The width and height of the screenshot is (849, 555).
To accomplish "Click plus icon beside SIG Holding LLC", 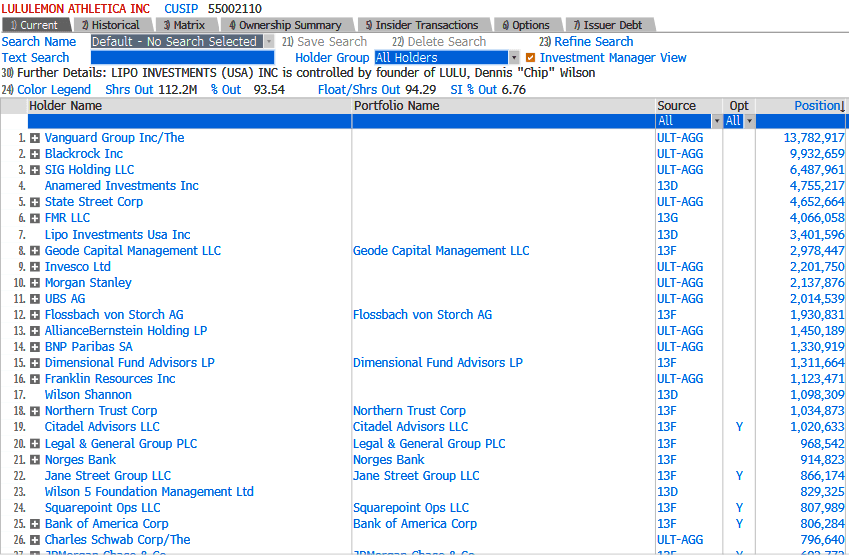I will point(35,170).
